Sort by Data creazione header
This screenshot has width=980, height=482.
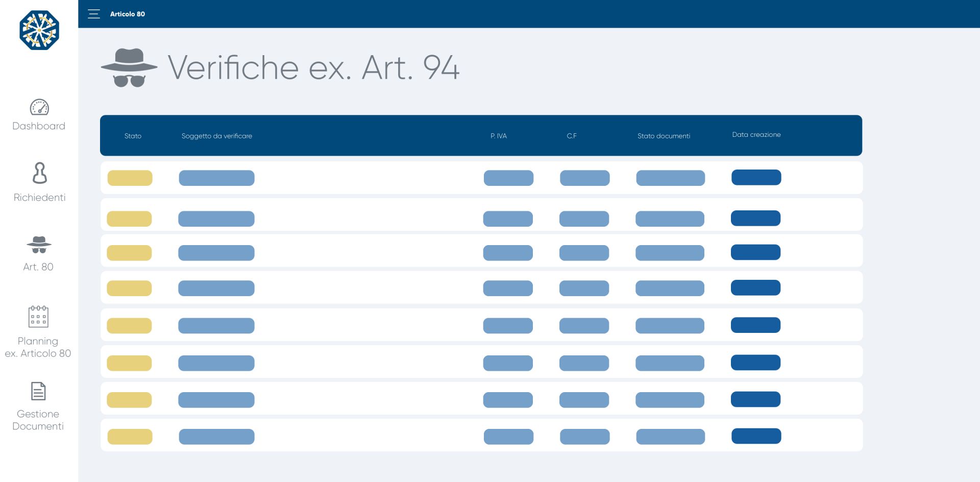[756, 135]
